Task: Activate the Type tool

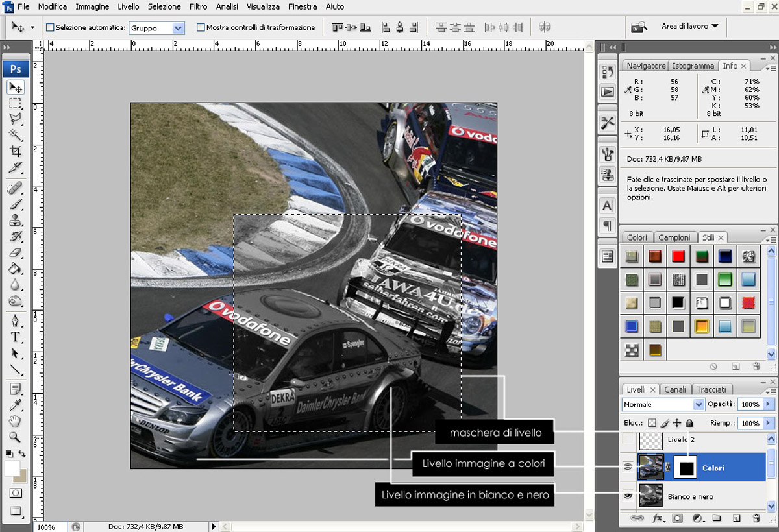Action: [x=16, y=337]
